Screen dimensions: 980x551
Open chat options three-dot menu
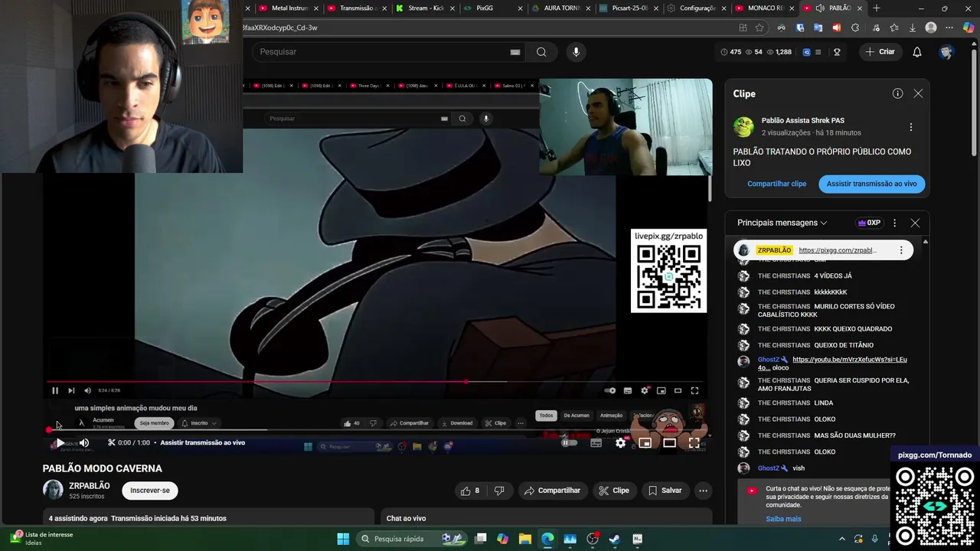[894, 223]
